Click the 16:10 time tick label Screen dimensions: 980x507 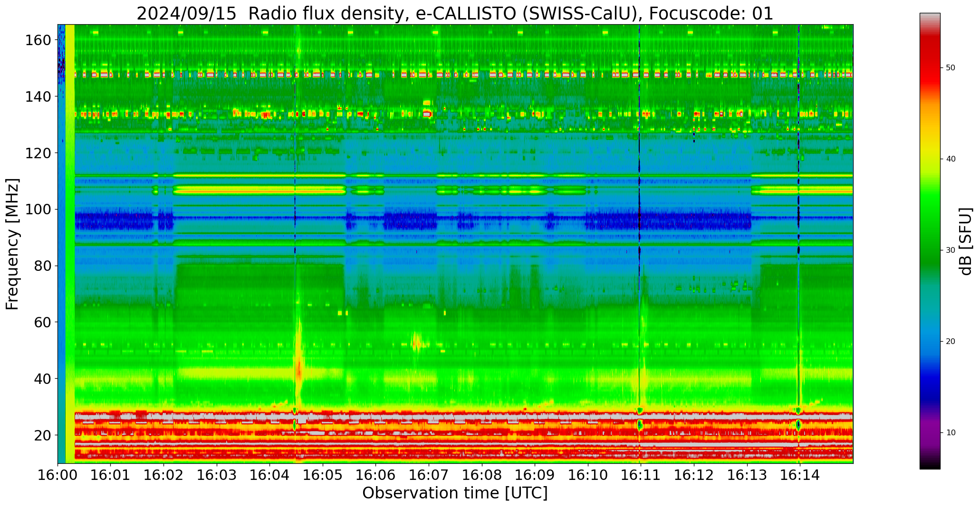pyautogui.click(x=588, y=475)
